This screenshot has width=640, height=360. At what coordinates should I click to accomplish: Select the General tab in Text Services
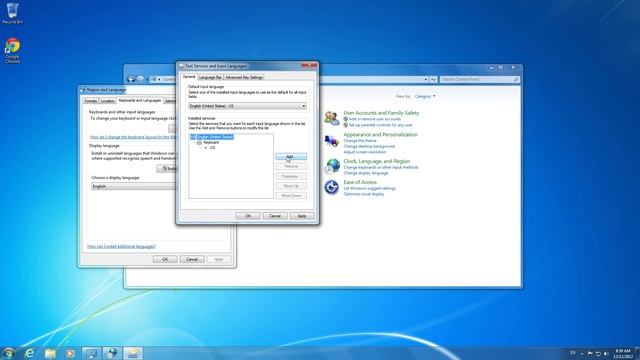pyautogui.click(x=189, y=77)
